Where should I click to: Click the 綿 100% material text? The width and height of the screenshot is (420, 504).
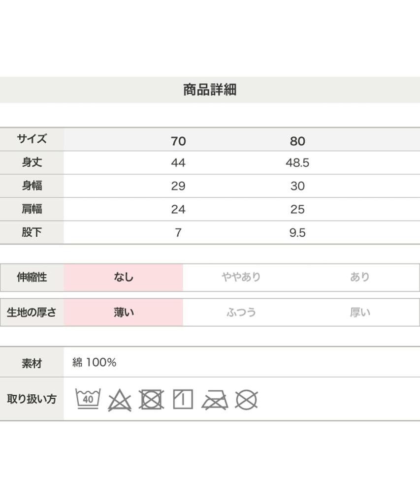point(95,363)
